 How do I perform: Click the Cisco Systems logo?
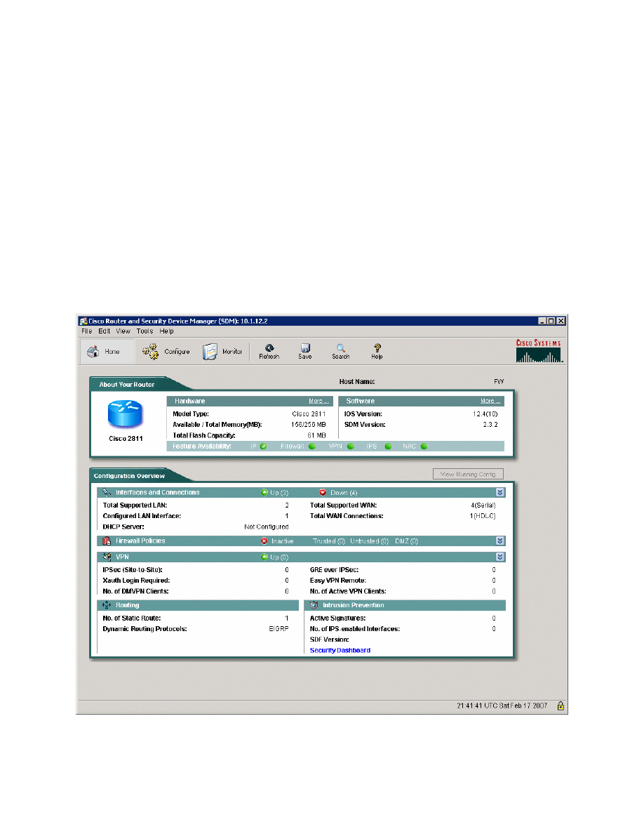click(538, 350)
